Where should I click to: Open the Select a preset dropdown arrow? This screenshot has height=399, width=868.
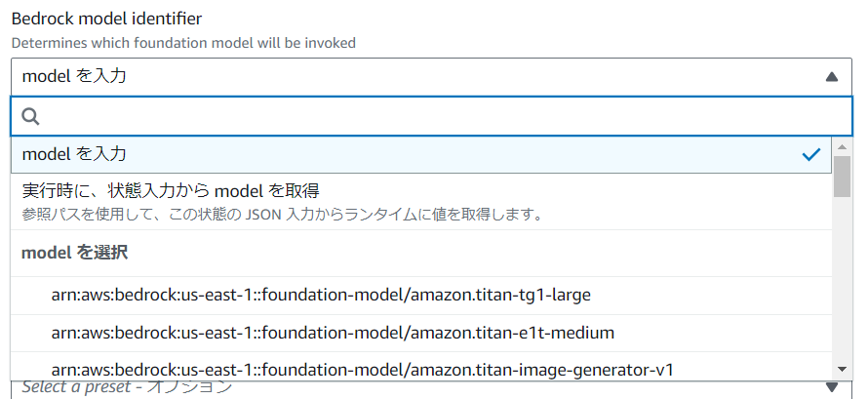tap(831, 388)
